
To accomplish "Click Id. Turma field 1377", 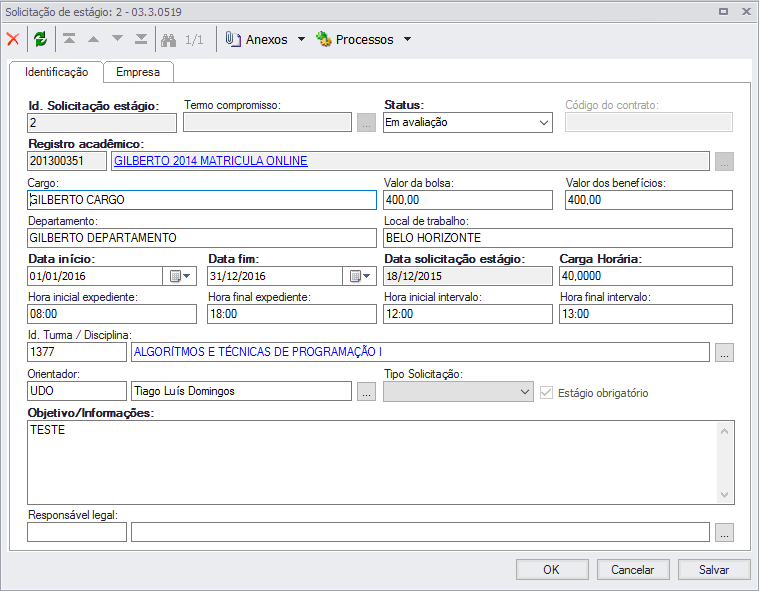I will [x=77, y=352].
